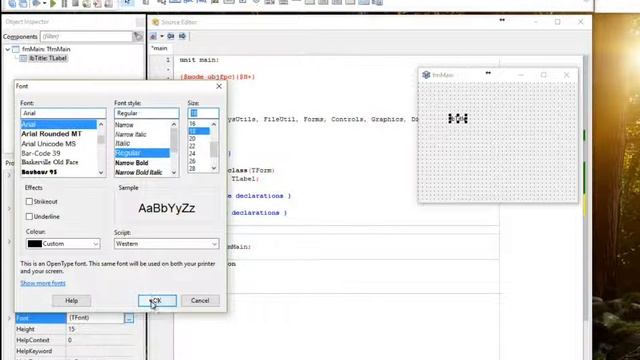Image resolution: width=640 pixels, height=360 pixels.
Task: Pick size 24 in Size list
Action: [192, 153]
